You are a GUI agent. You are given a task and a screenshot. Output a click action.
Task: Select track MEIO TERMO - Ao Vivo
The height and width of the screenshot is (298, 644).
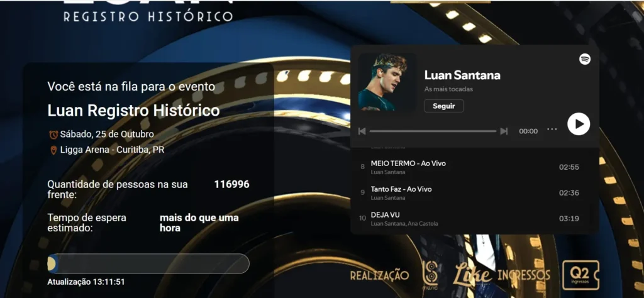click(470, 167)
